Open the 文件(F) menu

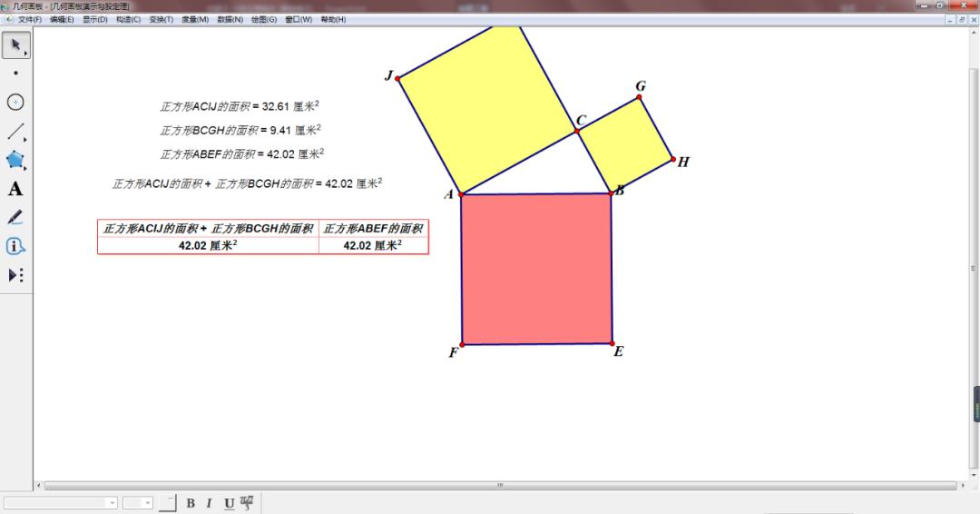(29, 19)
